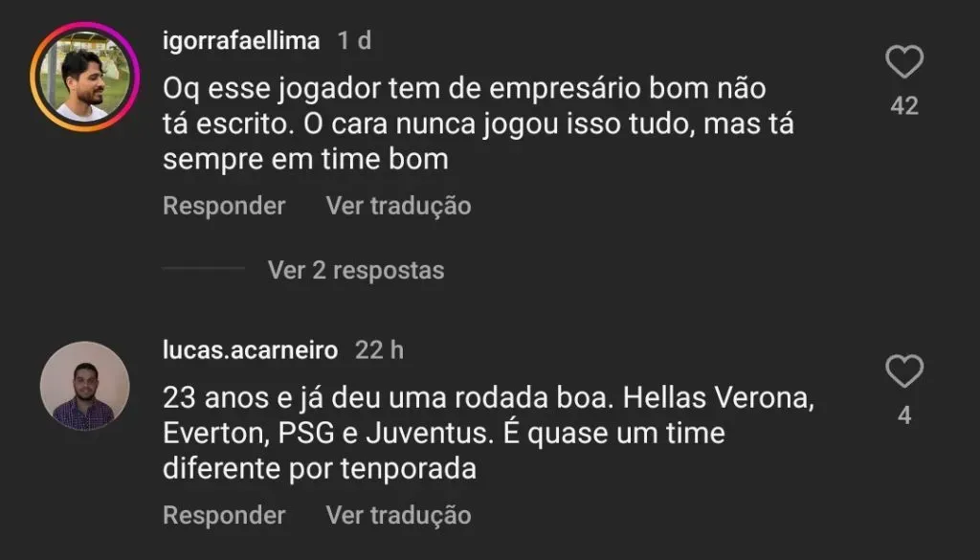The image size is (980, 560).
Task: View the 42 likes count
Action: pyautogui.click(x=904, y=106)
